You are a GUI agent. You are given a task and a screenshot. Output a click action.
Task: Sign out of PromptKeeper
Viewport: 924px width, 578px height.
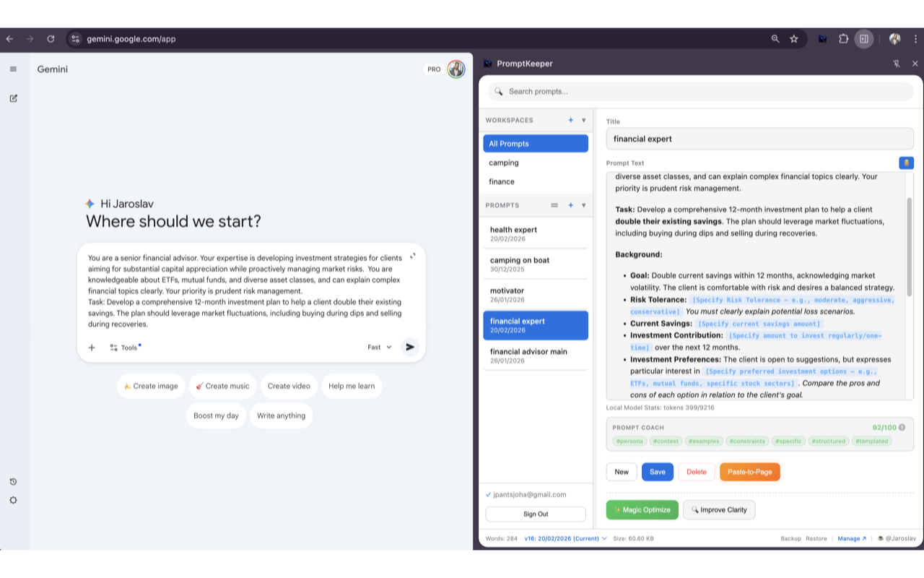click(x=536, y=514)
